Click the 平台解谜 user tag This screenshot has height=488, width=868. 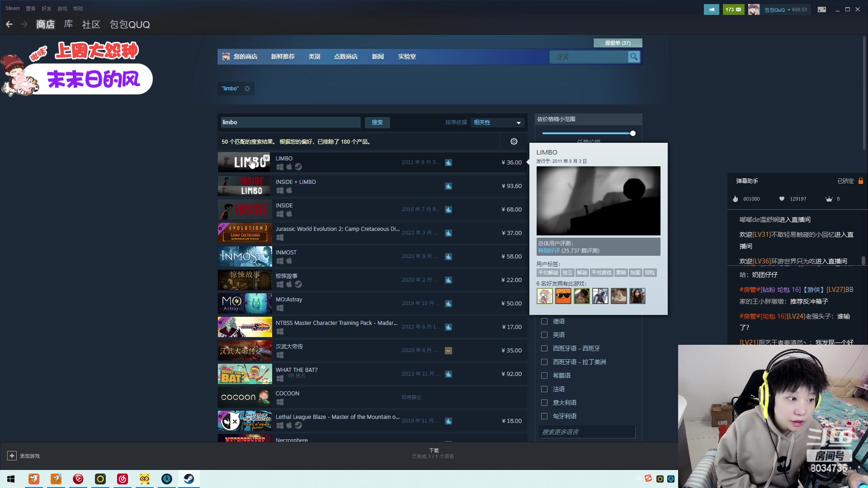(548, 273)
